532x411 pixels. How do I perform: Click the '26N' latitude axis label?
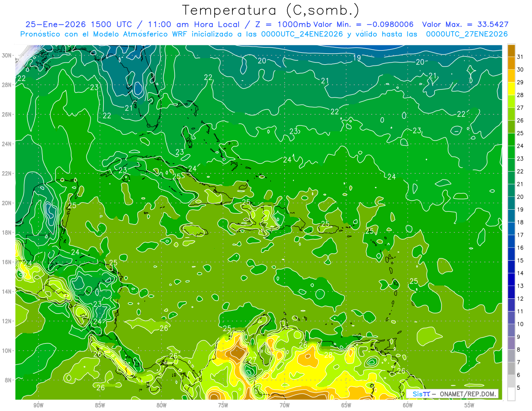[x=7, y=114]
